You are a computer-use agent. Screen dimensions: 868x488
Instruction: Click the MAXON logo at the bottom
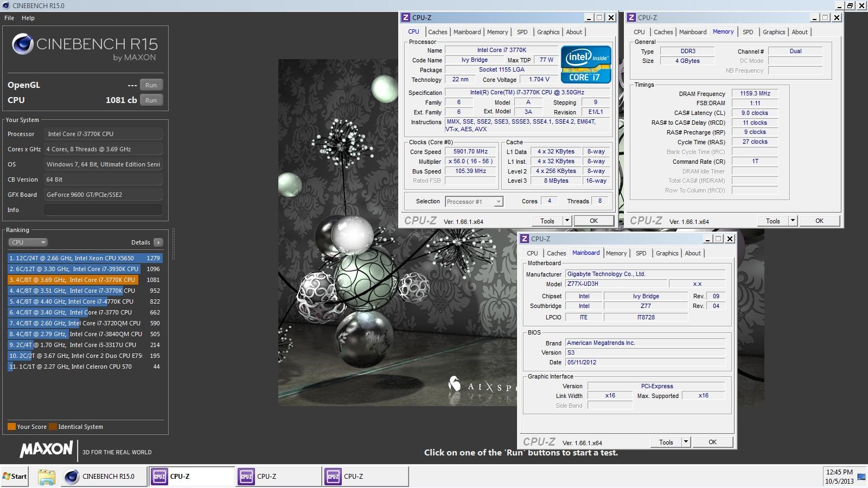point(46,449)
